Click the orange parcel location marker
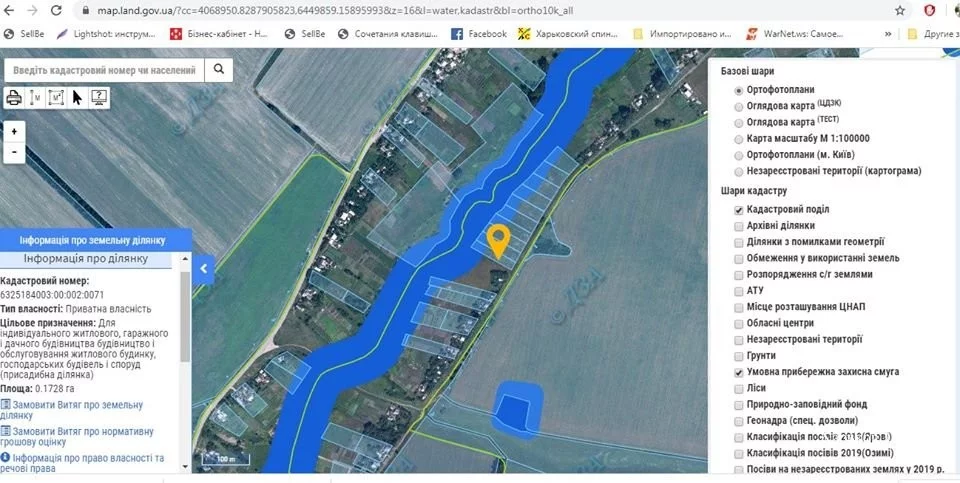The width and height of the screenshot is (960, 483). pyautogui.click(x=498, y=241)
